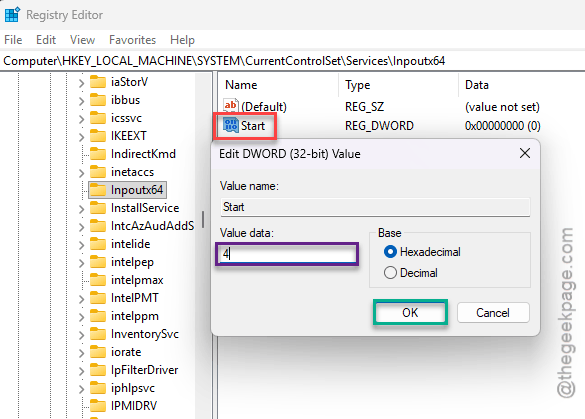Expand the intelpep tree node

81,263
